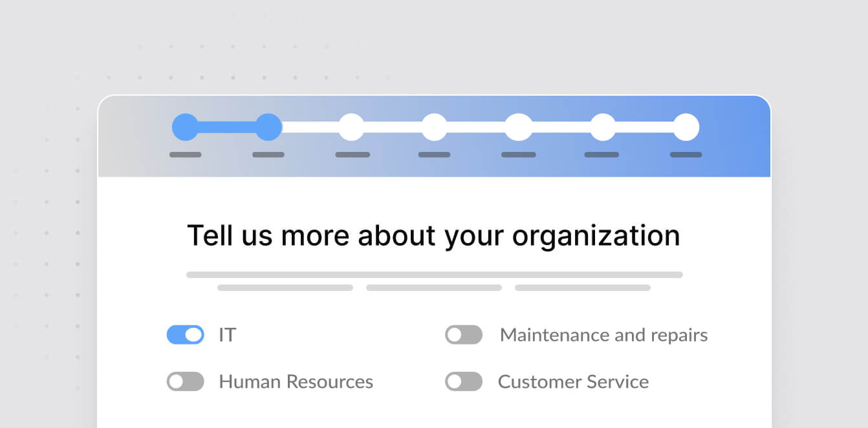Click the label under last step
The image size is (868, 428).
pos(686,155)
